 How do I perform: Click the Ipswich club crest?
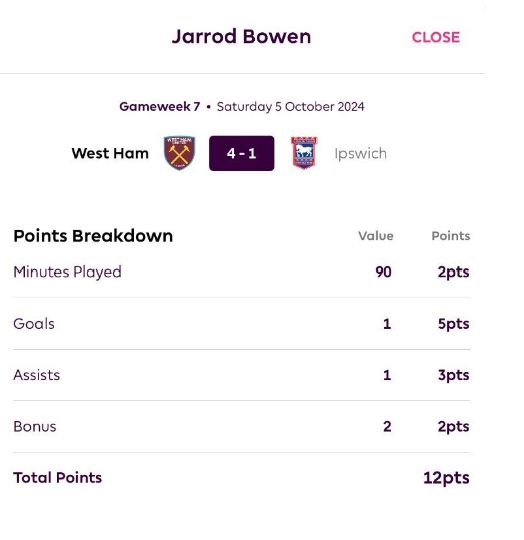click(304, 153)
